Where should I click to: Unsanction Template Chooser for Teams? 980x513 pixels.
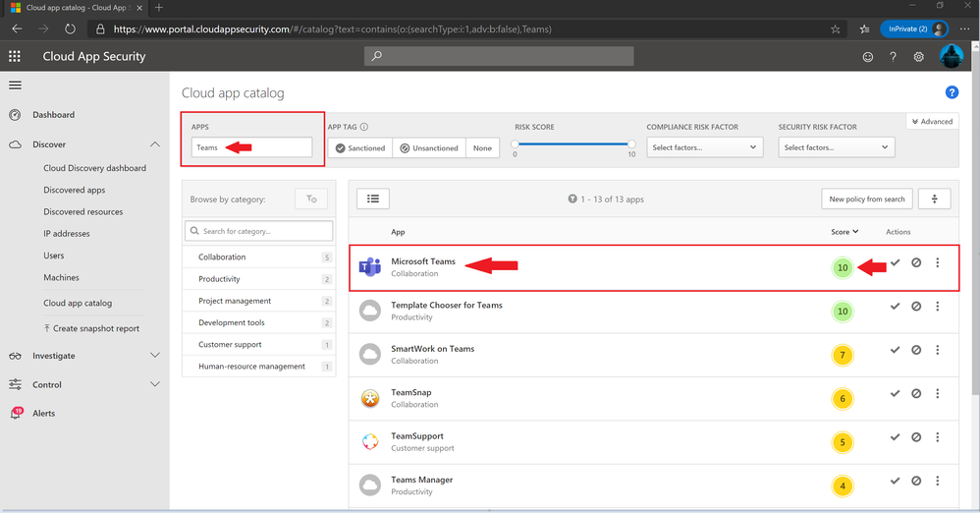tap(916, 307)
